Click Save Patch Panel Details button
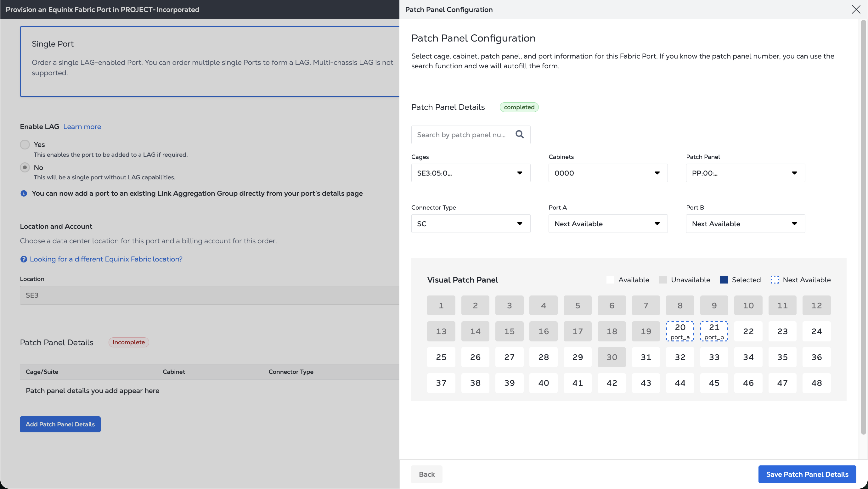 [x=807, y=474]
